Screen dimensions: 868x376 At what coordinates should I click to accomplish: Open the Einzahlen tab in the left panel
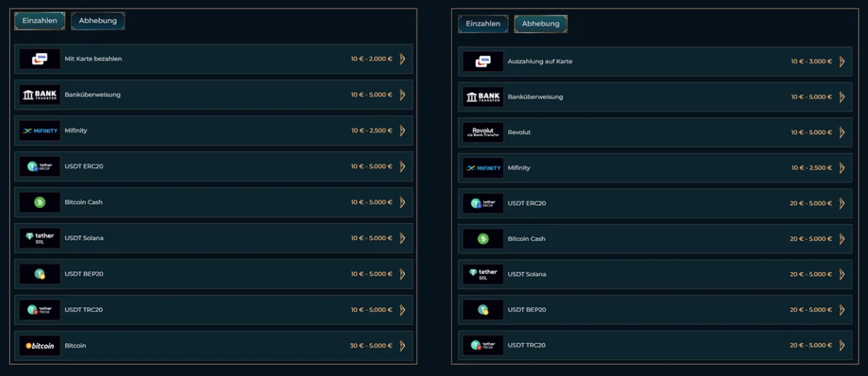[x=40, y=21]
